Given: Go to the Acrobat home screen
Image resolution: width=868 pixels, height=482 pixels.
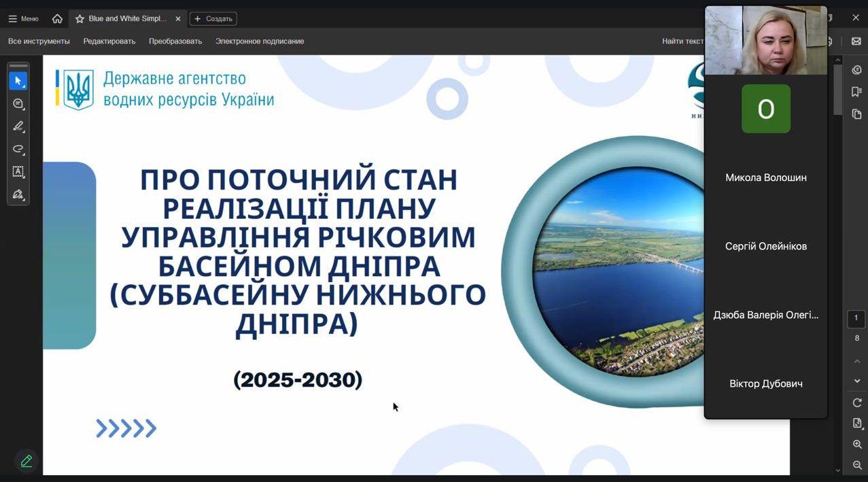Looking at the screenshot, I should coord(57,18).
